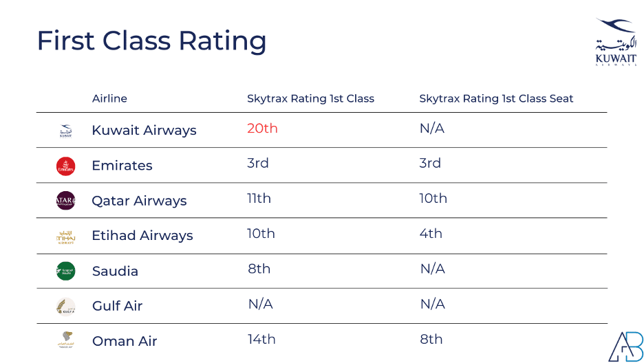The image size is (644, 363).
Task: Click Saudia's 8th class rating
Action: (259, 269)
